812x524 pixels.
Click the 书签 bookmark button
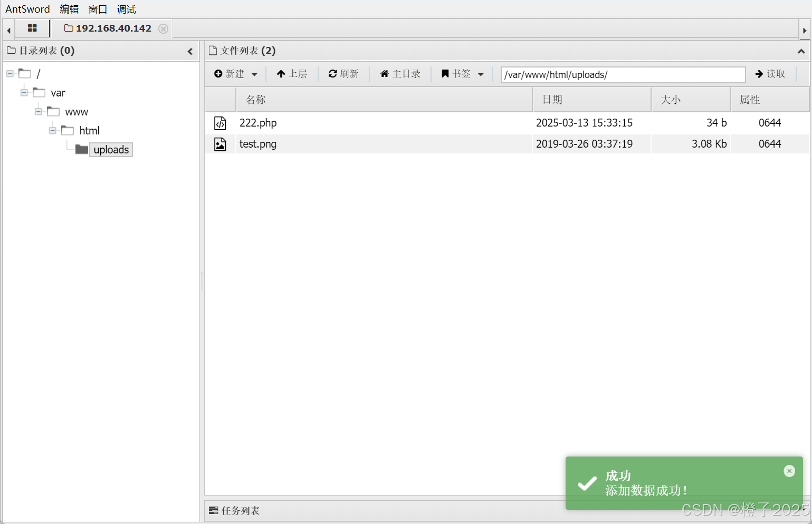coord(456,74)
